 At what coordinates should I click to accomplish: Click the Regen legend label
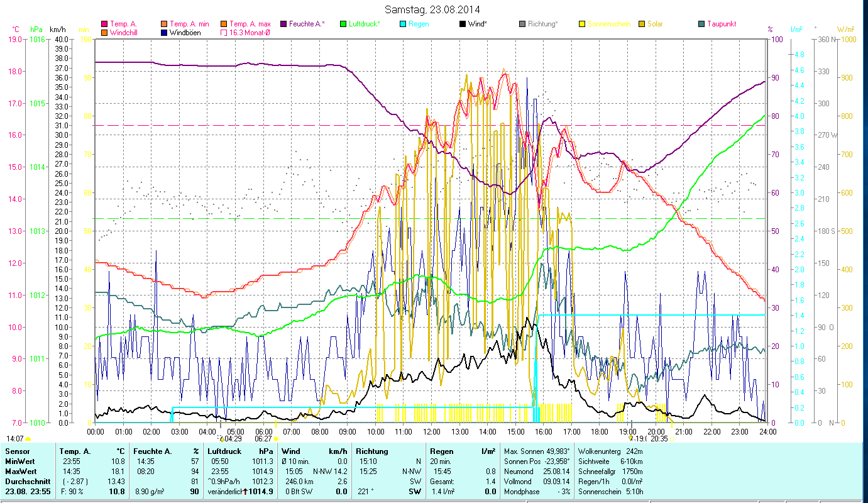(419, 24)
